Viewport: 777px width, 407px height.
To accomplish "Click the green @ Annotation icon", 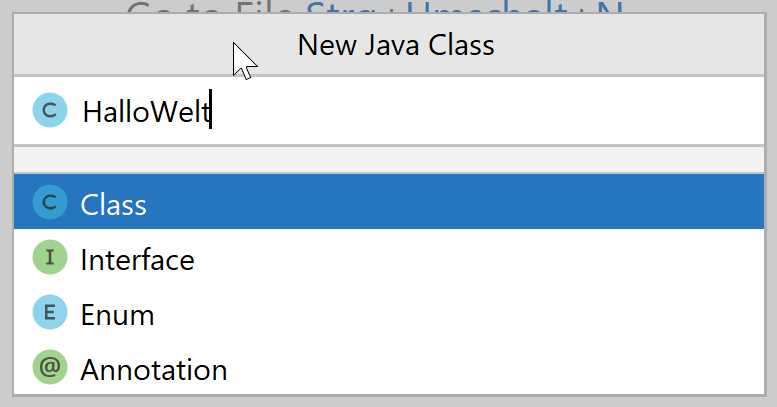I will pos(50,367).
